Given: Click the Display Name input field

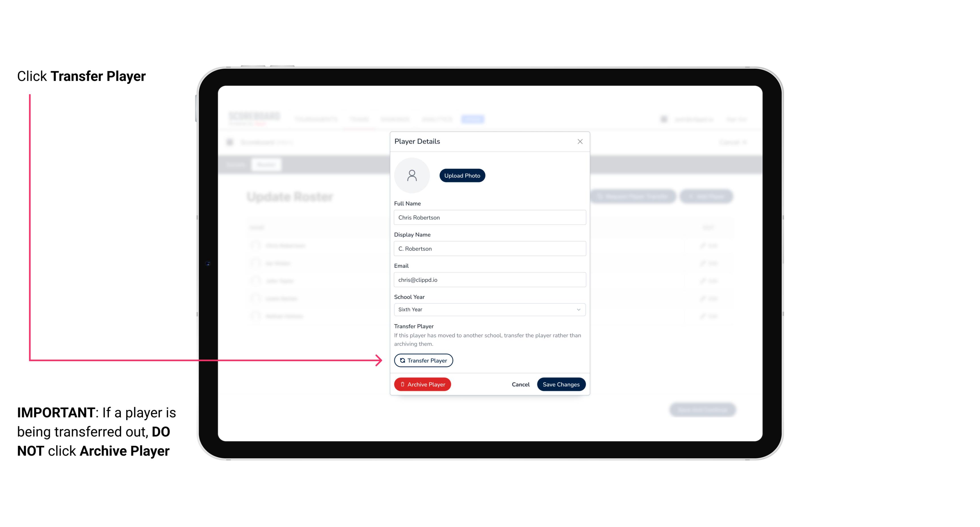Looking at the screenshot, I should point(489,248).
